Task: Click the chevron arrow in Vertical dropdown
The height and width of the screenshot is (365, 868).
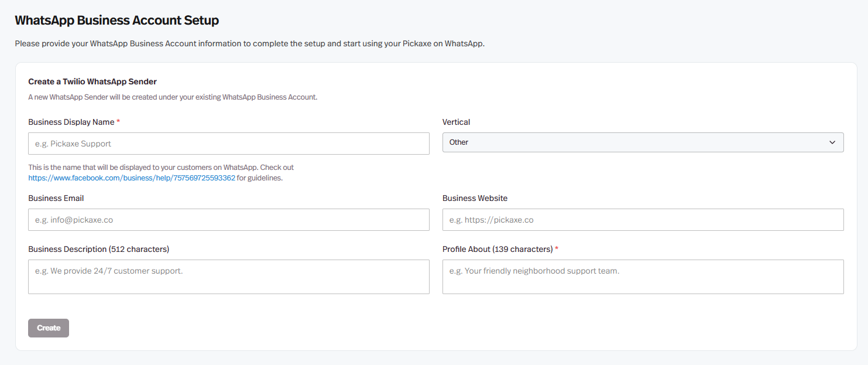Action: 832,142
